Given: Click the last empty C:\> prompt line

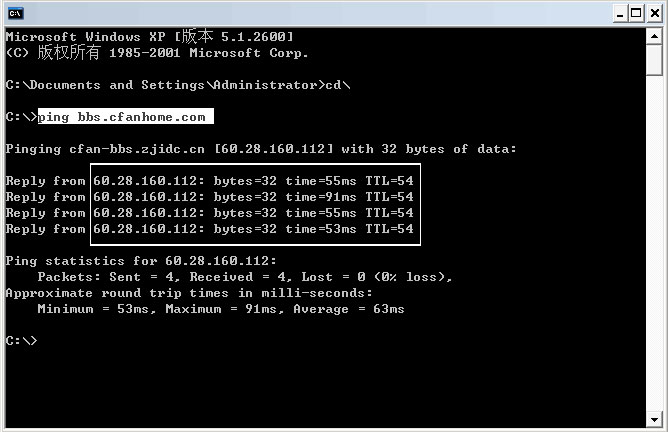Looking at the screenshot, I should [21, 341].
